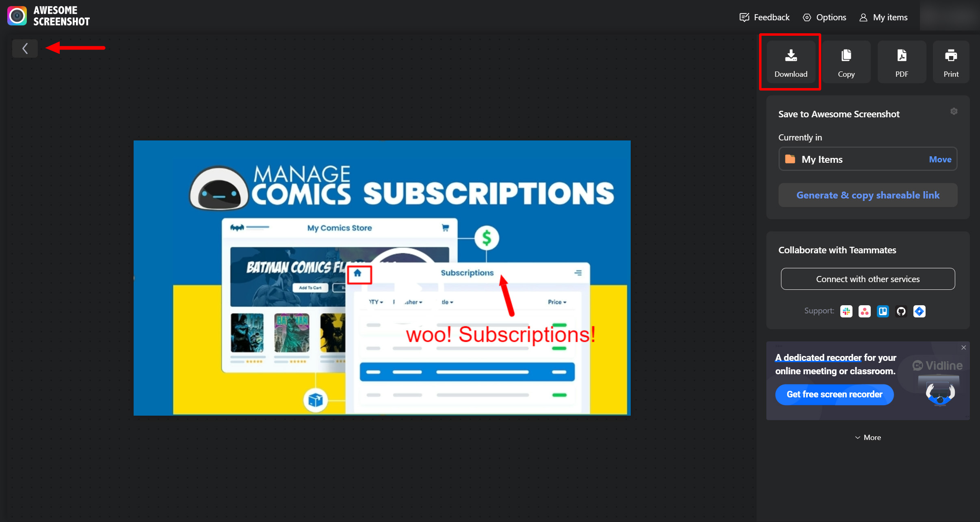Click the GitHub support icon
The width and height of the screenshot is (980, 522).
(x=901, y=311)
